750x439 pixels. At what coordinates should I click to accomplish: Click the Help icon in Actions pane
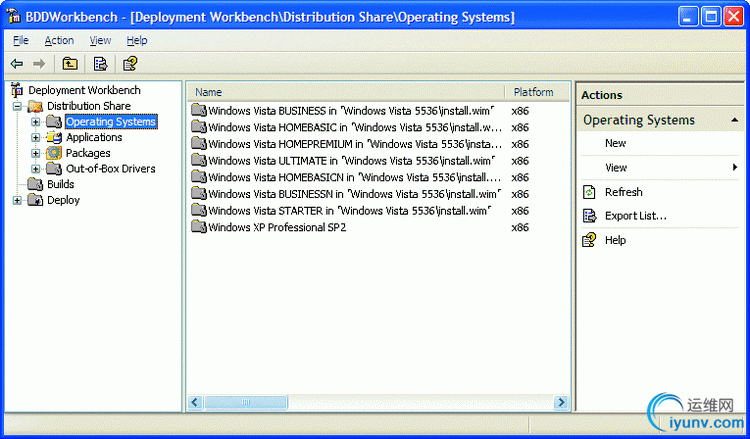[589, 240]
